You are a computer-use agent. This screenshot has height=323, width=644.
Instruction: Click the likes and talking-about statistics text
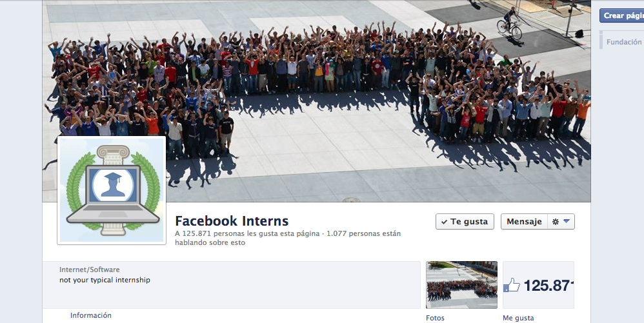tap(288, 238)
